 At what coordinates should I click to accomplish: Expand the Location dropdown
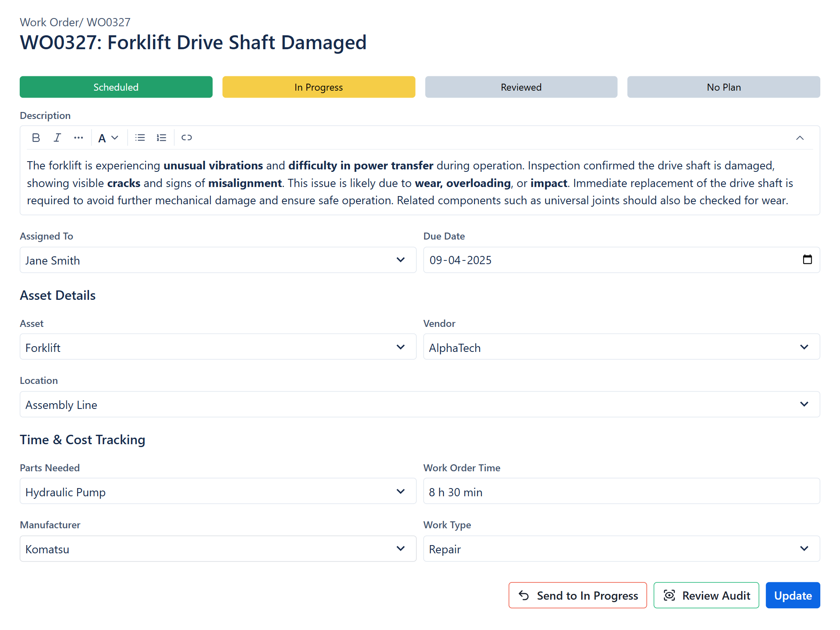[x=420, y=404]
